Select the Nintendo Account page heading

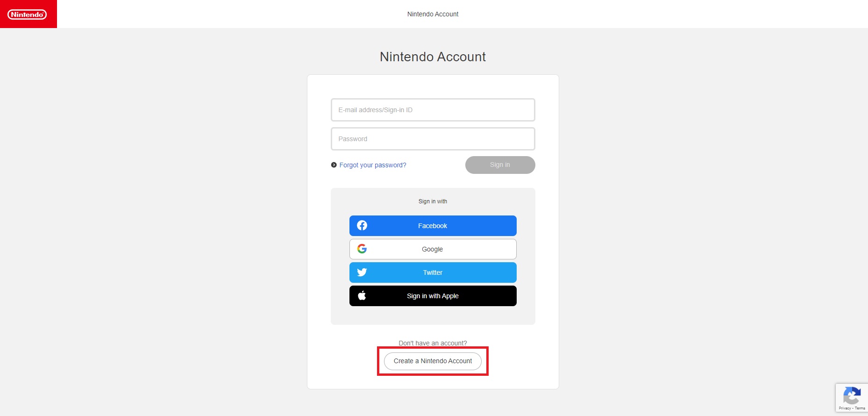point(433,57)
